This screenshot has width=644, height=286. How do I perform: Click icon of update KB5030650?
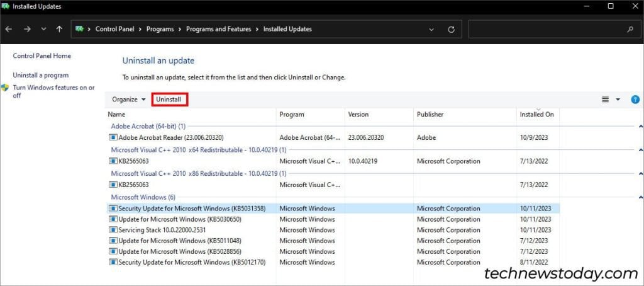click(113, 219)
